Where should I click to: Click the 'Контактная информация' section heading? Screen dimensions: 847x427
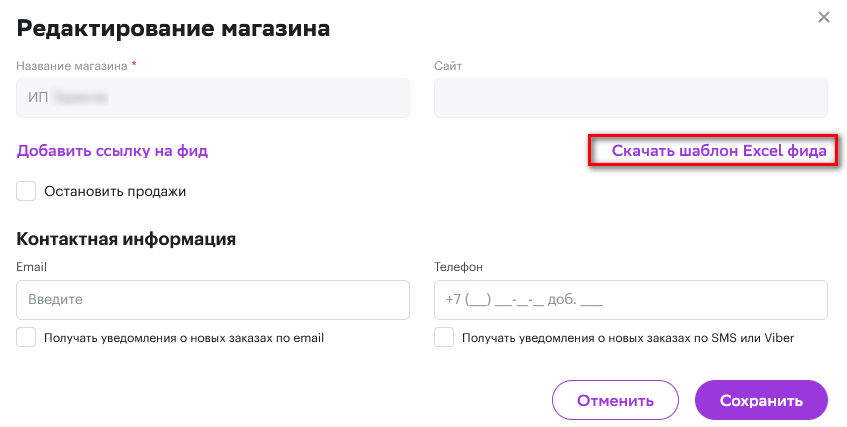click(126, 239)
